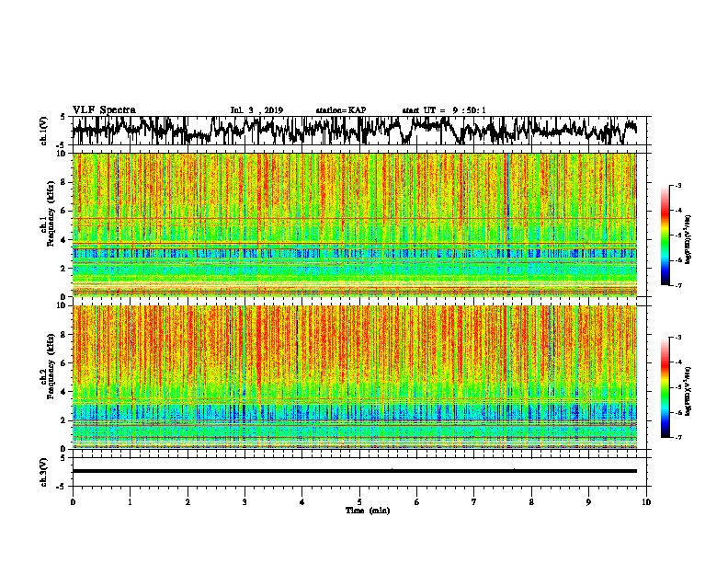Click the time axis tick label "0"
728x563 pixels.
tap(73, 502)
